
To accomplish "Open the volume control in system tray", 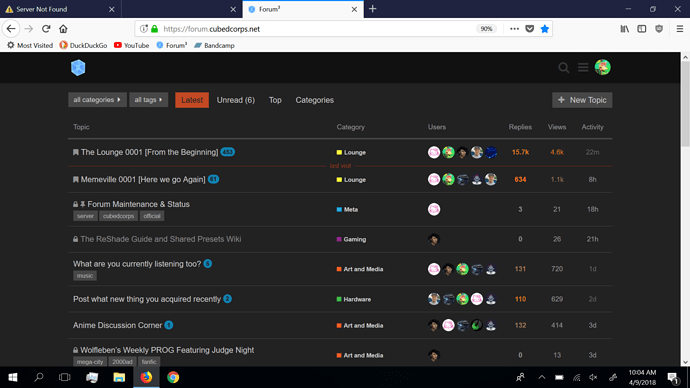I will click(x=593, y=377).
